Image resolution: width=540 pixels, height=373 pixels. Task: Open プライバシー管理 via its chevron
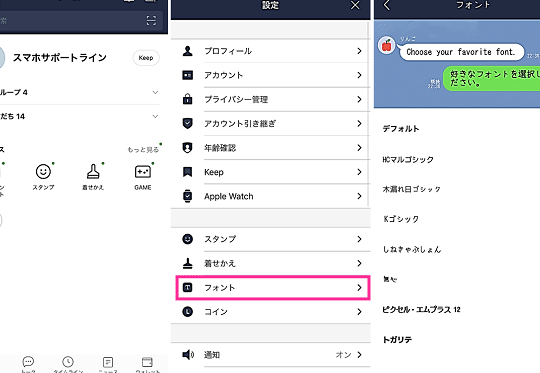pos(359,99)
